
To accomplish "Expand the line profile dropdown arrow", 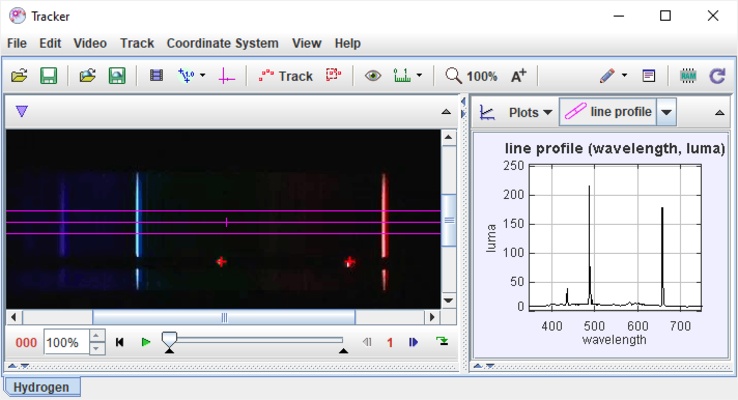I will click(667, 112).
